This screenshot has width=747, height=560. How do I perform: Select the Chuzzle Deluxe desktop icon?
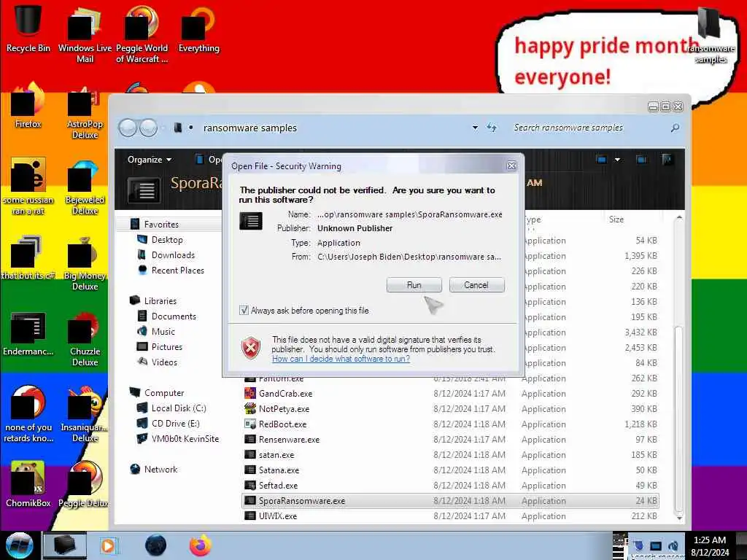click(x=85, y=339)
